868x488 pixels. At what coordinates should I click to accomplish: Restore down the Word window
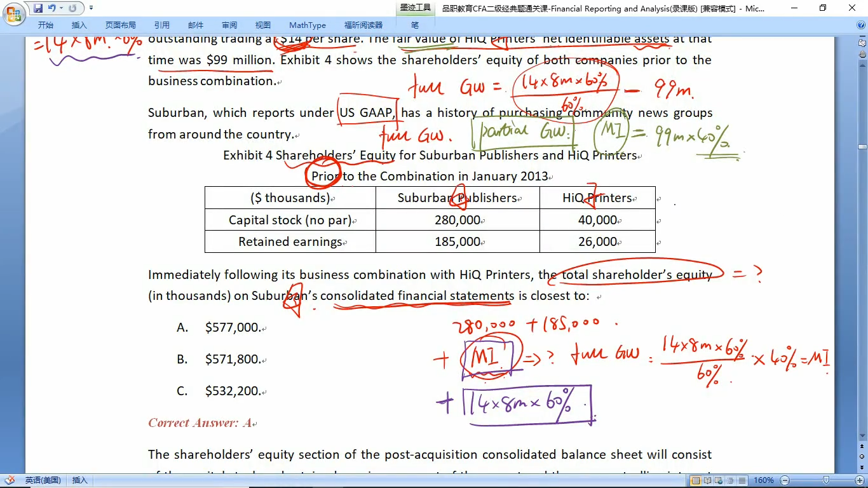pyautogui.click(x=823, y=8)
